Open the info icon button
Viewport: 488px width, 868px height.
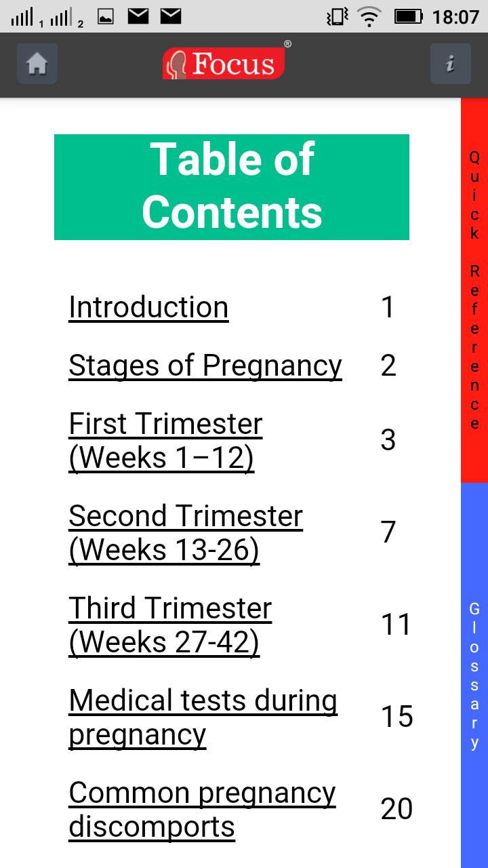click(x=450, y=64)
